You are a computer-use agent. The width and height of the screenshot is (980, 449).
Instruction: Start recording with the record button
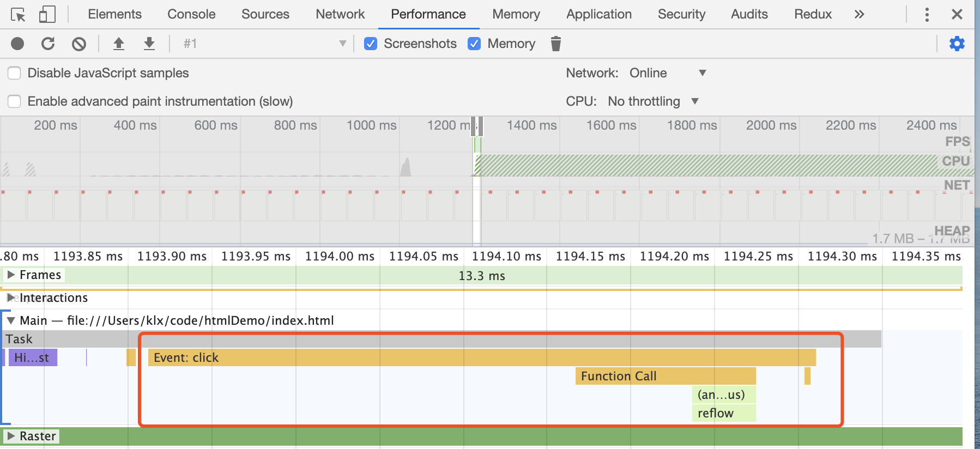coord(17,44)
